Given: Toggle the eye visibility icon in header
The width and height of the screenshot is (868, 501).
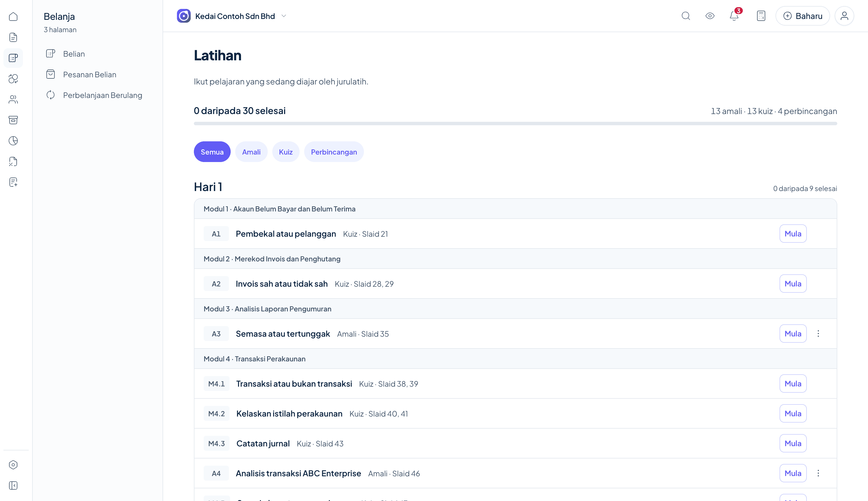Looking at the screenshot, I should [x=710, y=16].
